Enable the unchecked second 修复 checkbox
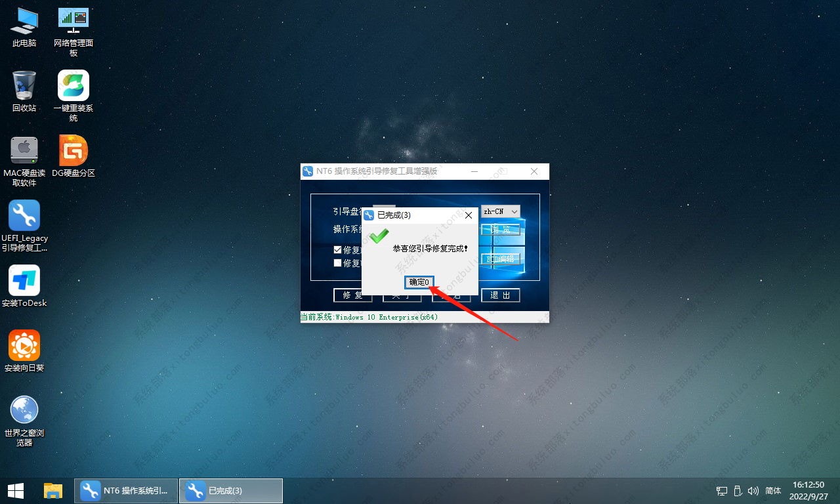 click(x=337, y=263)
